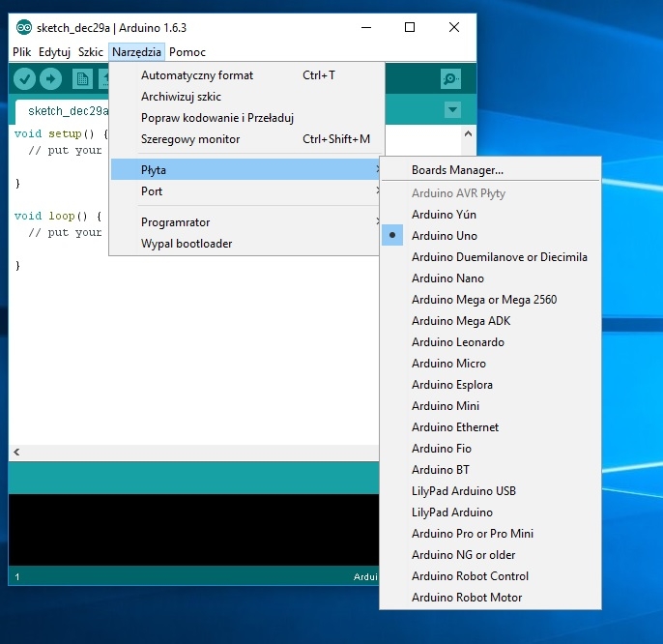Click the void setup() code line
The image size is (663, 644).
[x=61, y=133]
